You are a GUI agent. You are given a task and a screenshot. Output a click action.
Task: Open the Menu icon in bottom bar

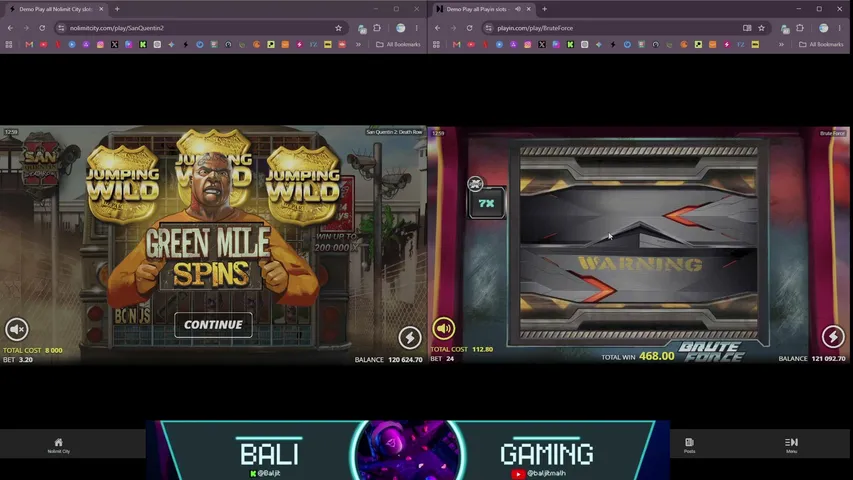click(x=792, y=445)
